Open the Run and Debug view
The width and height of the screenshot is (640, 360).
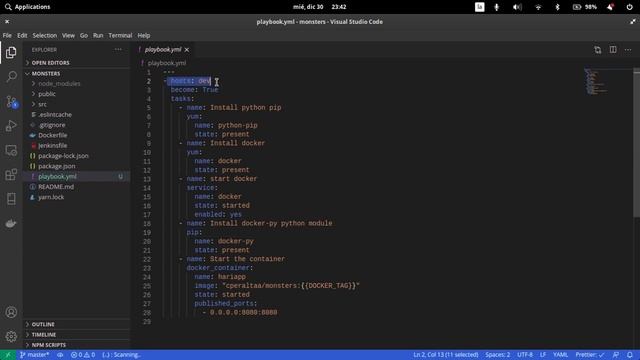click(11, 125)
